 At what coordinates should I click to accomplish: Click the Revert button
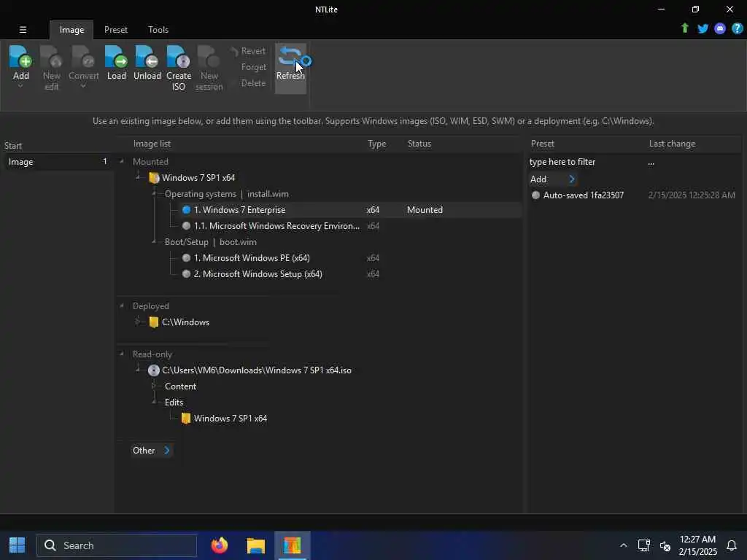tap(248, 51)
